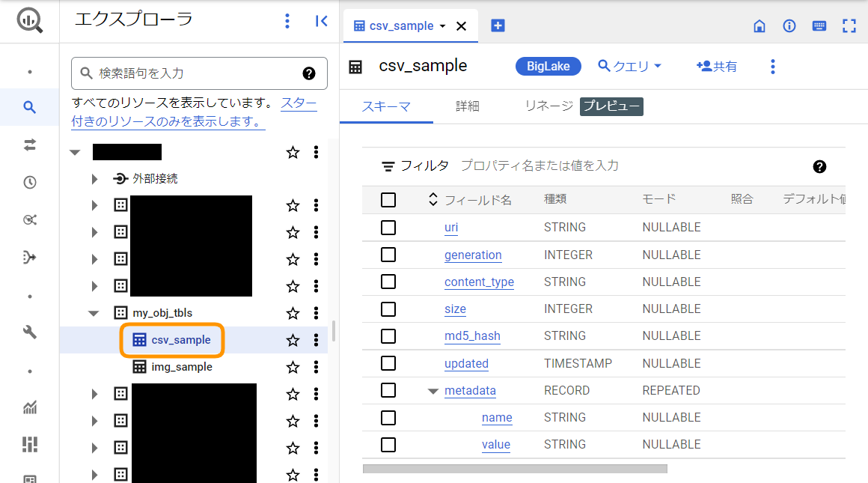The height and width of the screenshot is (483, 868).
Task: Collapse the top-level project node
Action: (x=75, y=152)
